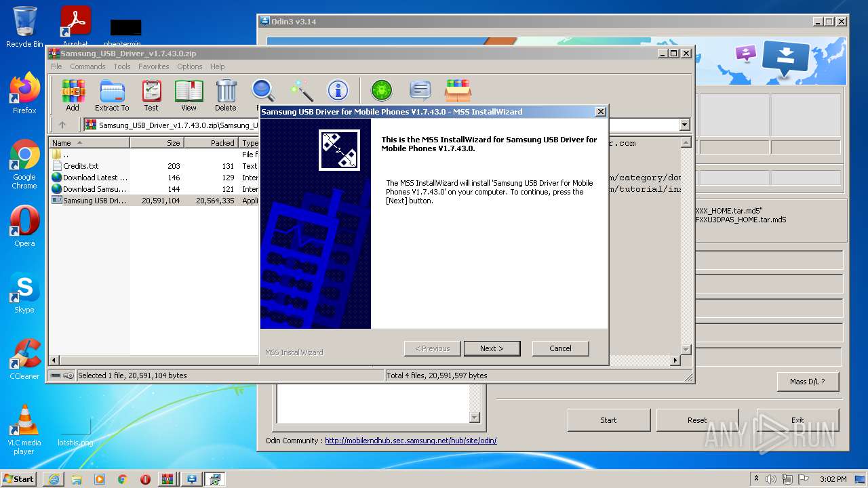The width and height of the screenshot is (868, 488).
Task: Click the up-one-level arrow in WinRAR
Action: (x=62, y=125)
